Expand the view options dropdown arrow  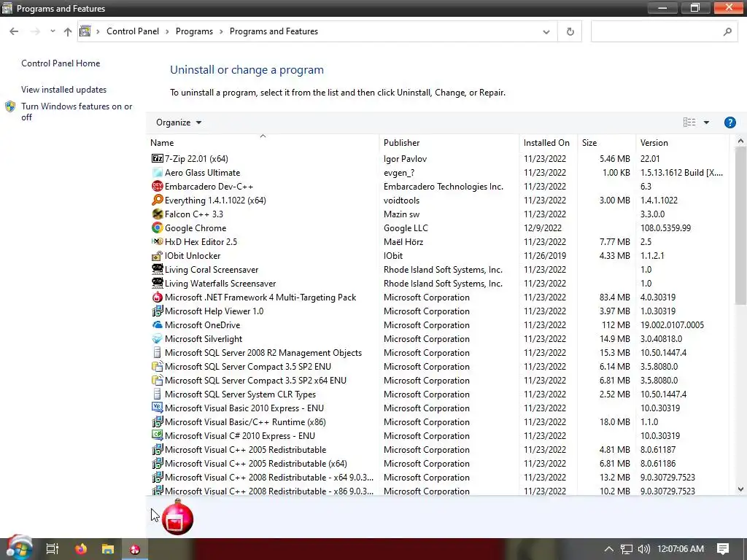pos(706,122)
